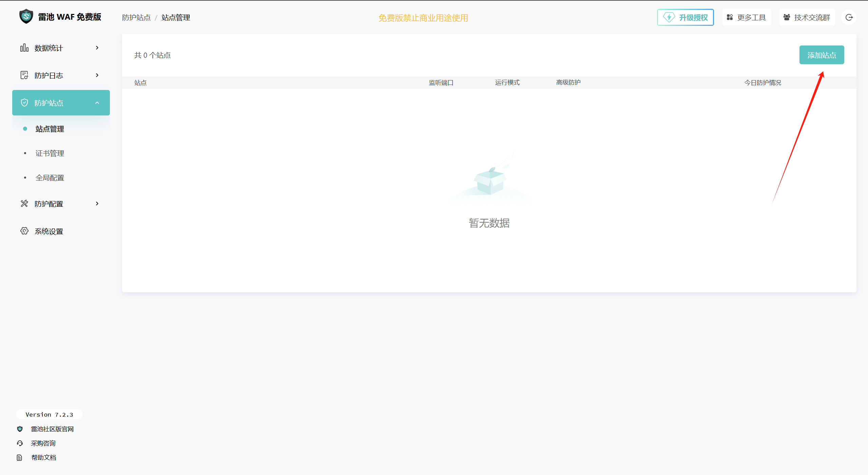This screenshot has height=475, width=868.
Task: Click the headset icon beside 采购咨询
Action: pos(20,443)
